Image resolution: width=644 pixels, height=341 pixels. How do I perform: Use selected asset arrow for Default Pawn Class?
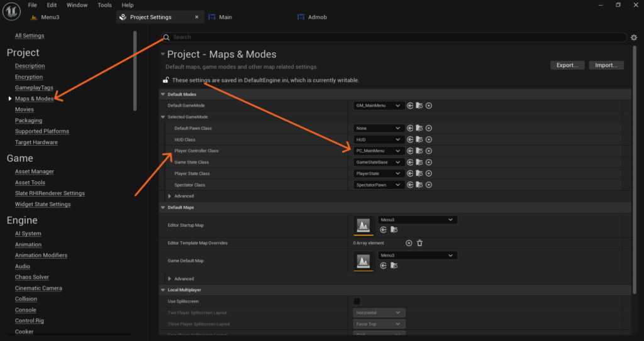[410, 129]
